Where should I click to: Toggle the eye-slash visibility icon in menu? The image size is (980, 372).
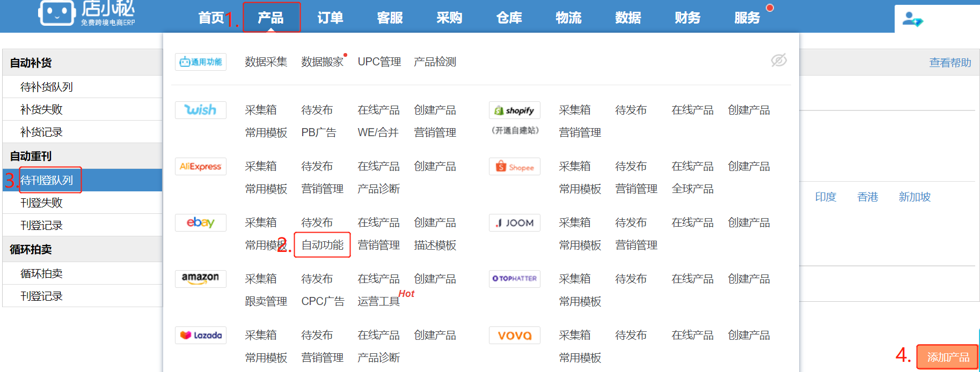[x=779, y=61]
